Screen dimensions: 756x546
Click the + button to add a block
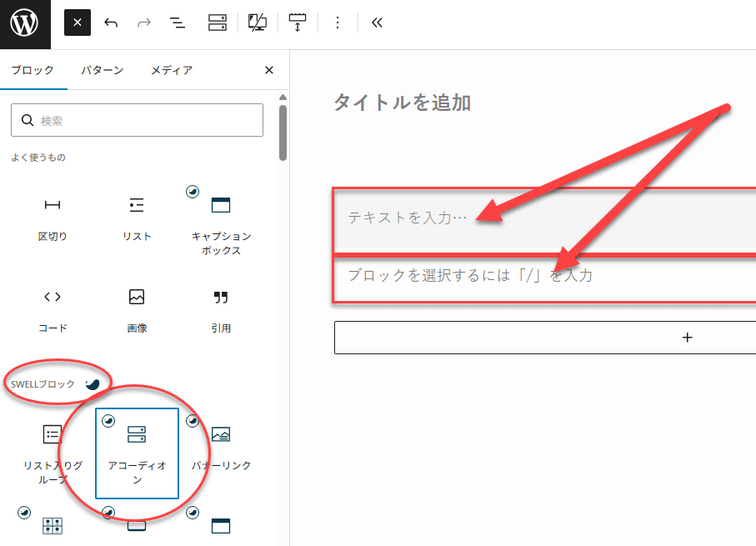(x=687, y=338)
